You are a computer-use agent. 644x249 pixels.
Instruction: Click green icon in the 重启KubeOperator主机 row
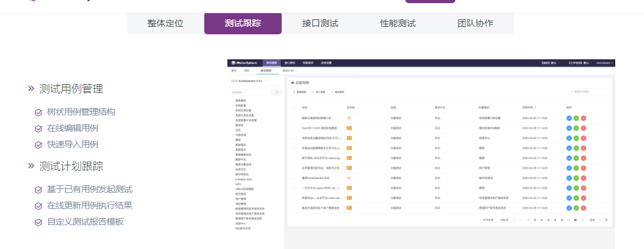(577, 178)
